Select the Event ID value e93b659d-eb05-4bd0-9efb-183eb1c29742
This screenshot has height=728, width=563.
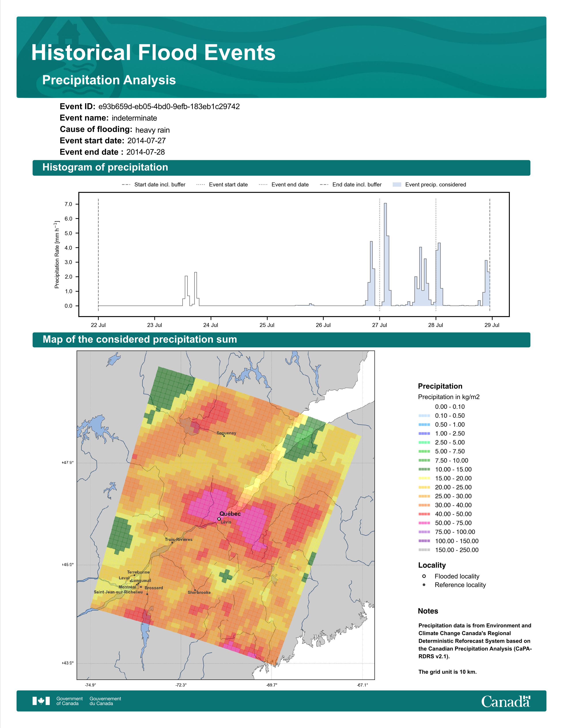(169, 107)
